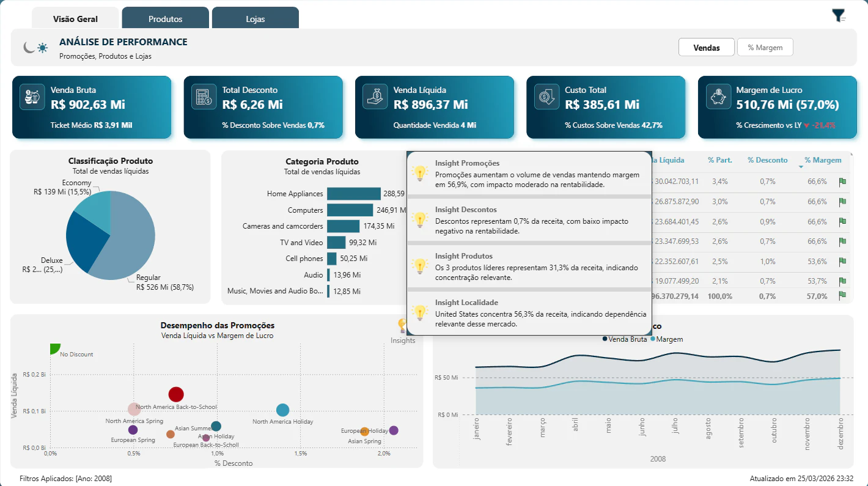This screenshot has width=868, height=486.
Task: Toggle the % Margem view button
Action: (765, 47)
